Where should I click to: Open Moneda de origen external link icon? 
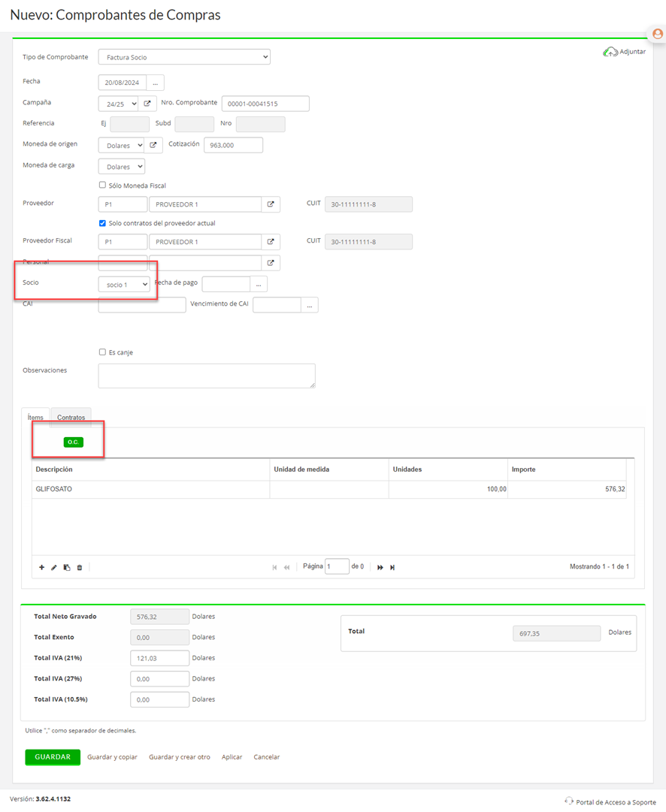[x=153, y=146]
